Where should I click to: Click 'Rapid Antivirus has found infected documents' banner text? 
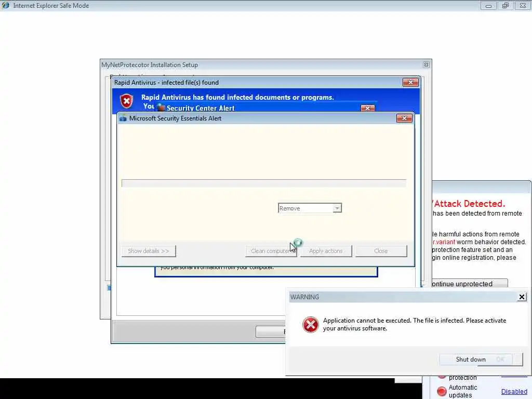[237, 97]
